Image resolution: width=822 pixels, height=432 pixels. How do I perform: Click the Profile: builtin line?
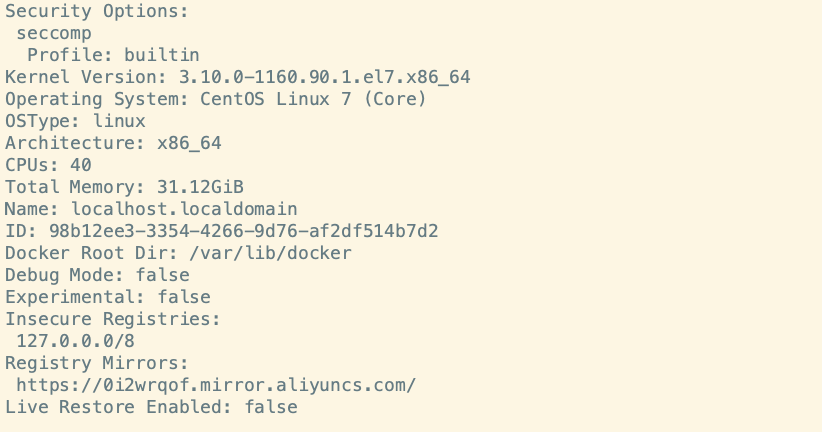pyautogui.click(x=113, y=55)
